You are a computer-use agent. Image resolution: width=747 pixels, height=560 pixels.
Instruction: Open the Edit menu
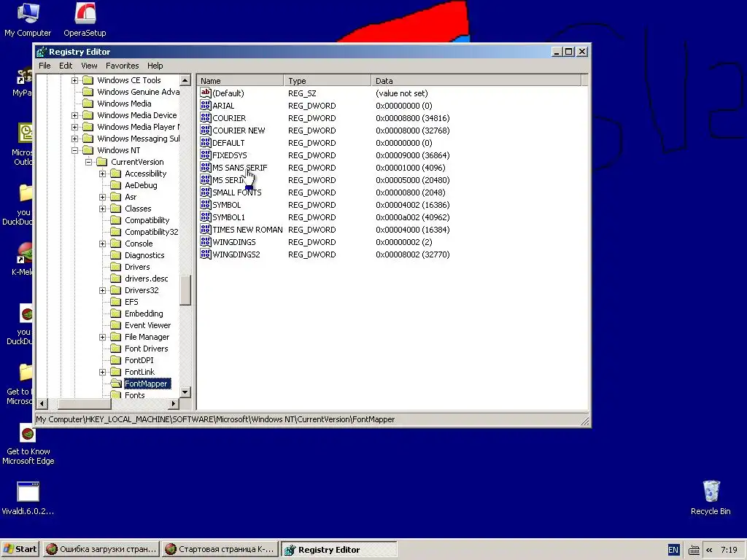point(66,66)
